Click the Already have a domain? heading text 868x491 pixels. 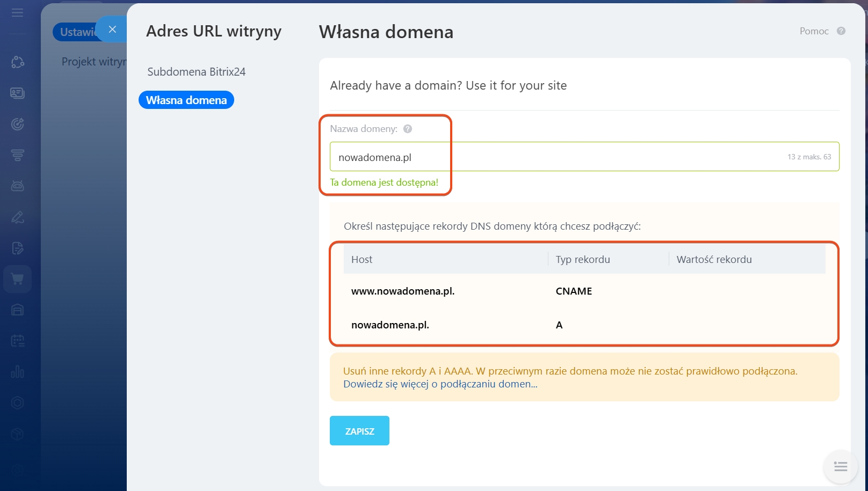pos(449,86)
